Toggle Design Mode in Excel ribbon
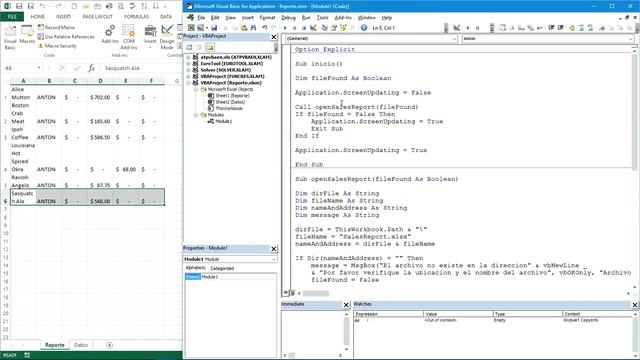This screenshot has width=640, height=360. [167, 37]
